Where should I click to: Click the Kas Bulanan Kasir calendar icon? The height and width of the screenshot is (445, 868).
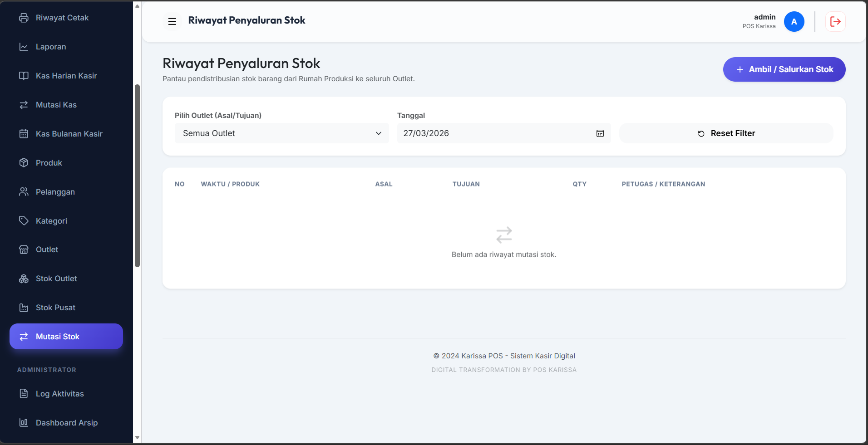[24, 134]
